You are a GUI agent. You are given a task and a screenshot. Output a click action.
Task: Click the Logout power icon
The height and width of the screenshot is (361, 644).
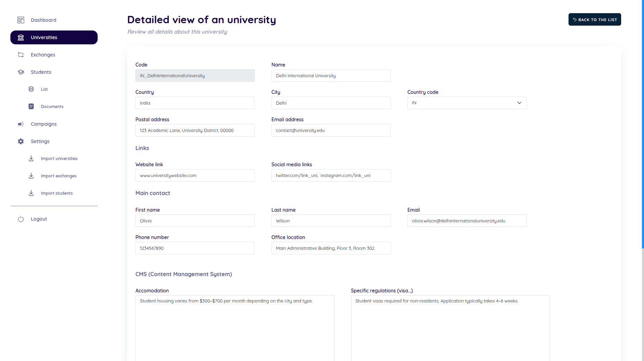point(21,219)
